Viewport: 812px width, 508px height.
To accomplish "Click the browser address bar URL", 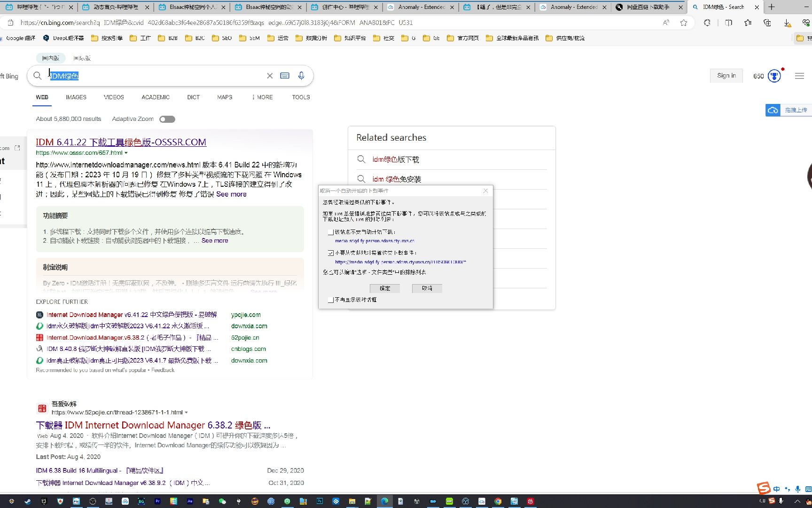I will tap(216, 23).
